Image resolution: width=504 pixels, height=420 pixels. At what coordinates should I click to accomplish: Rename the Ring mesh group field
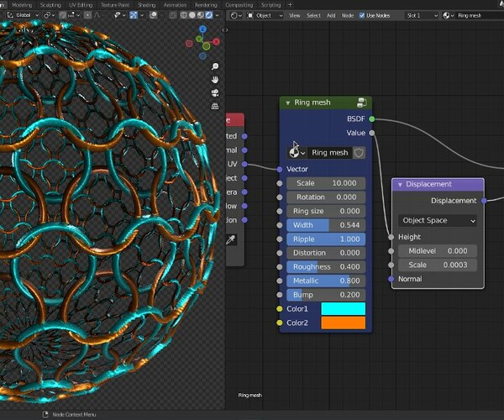click(330, 153)
